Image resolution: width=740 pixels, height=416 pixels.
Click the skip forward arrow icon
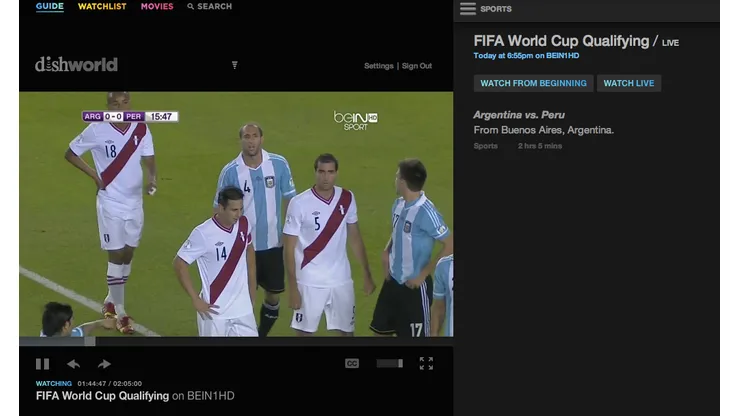tap(104, 364)
